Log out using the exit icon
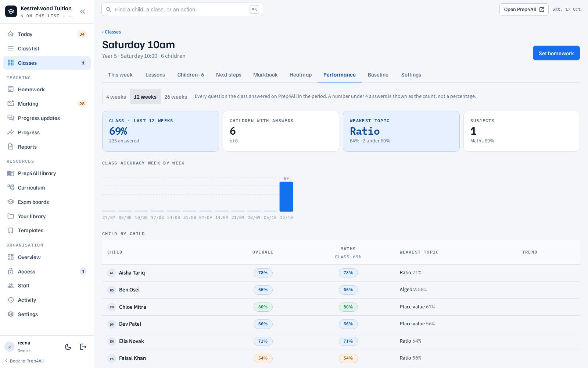Screen dimensions: 588x368 tap(83, 347)
